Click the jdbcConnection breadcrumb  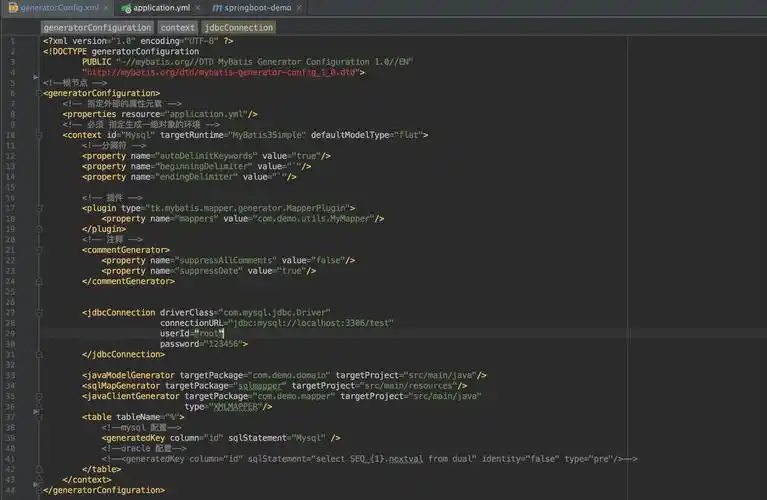pyautogui.click(x=238, y=28)
